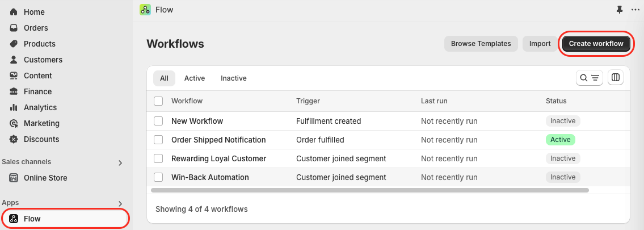The height and width of the screenshot is (230, 644).
Task: Click the Create workflow button
Action: [596, 44]
